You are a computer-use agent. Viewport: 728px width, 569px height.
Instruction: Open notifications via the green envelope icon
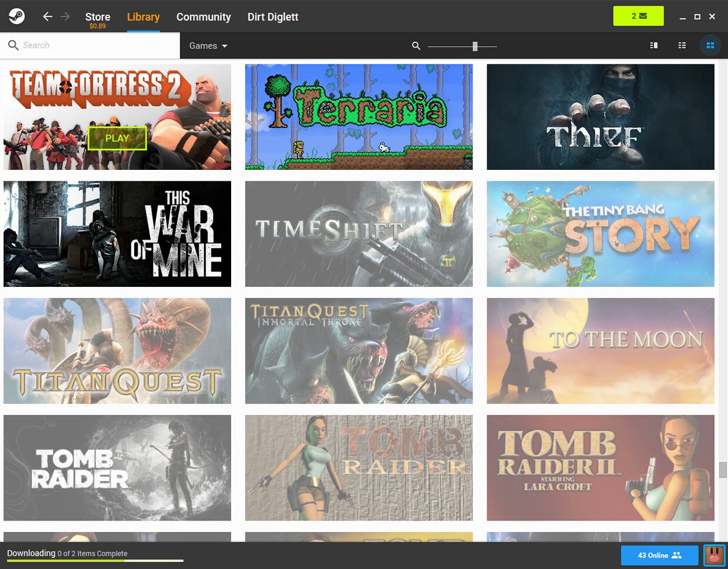[638, 16]
